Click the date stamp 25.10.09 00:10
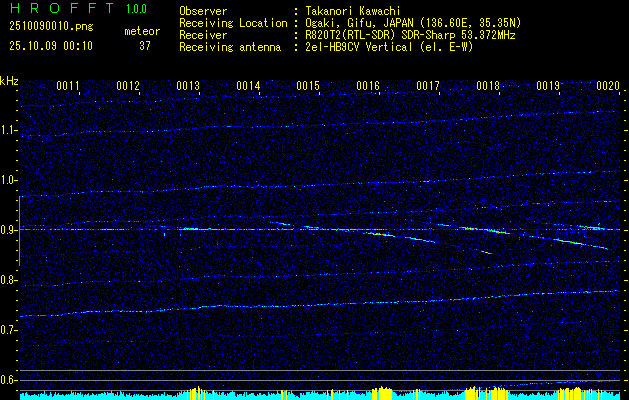The height and width of the screenshot is (400, 629). pyautogui.click(x=50, y=46)
